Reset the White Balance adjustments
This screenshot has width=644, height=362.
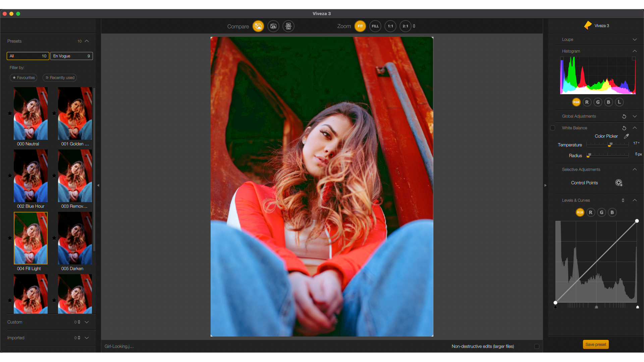(624, 128)
